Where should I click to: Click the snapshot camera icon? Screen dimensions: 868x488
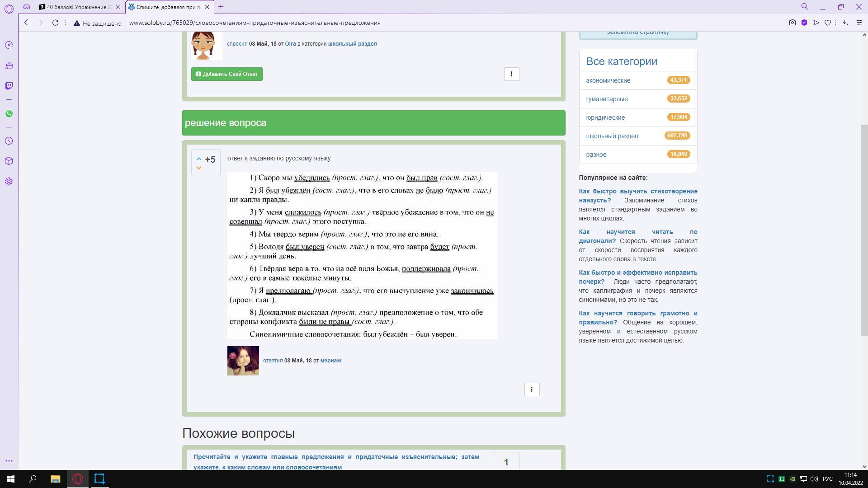coord(793,23)
